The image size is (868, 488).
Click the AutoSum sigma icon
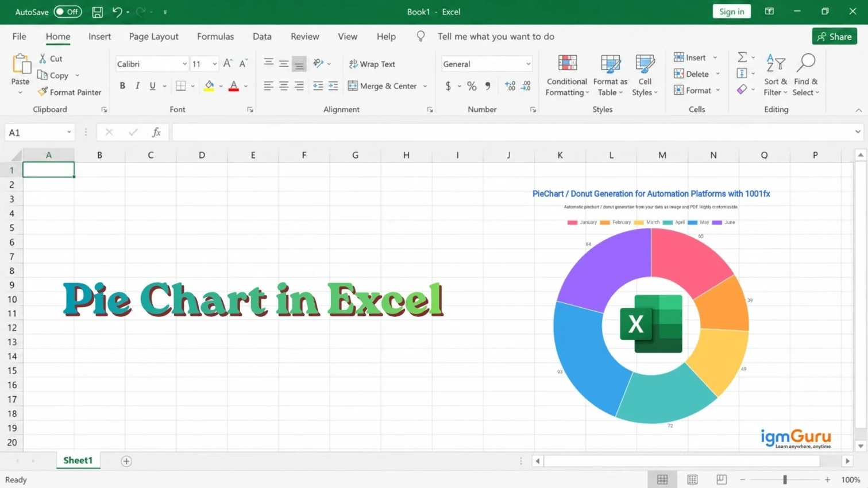click(x=742, y=57)
